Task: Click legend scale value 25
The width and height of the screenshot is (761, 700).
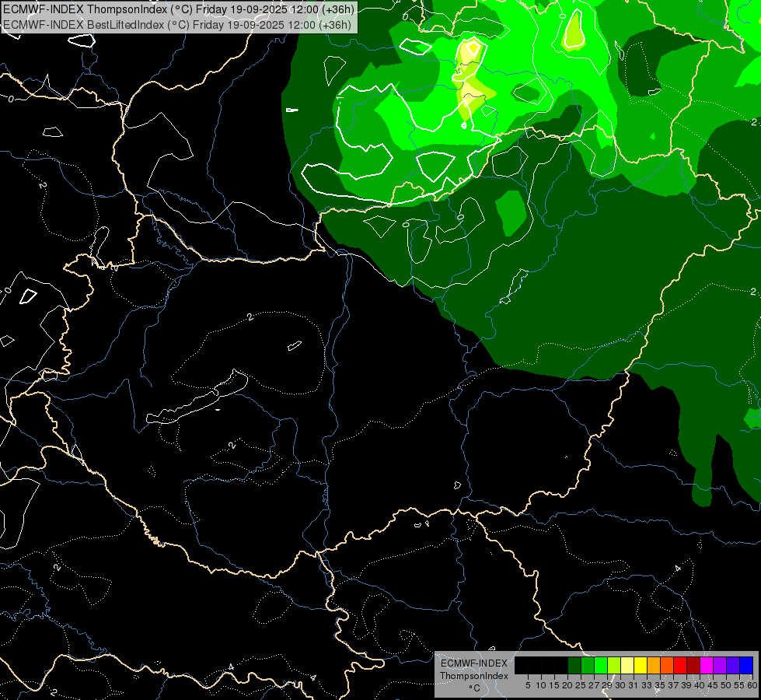Action: click(581, 685)
